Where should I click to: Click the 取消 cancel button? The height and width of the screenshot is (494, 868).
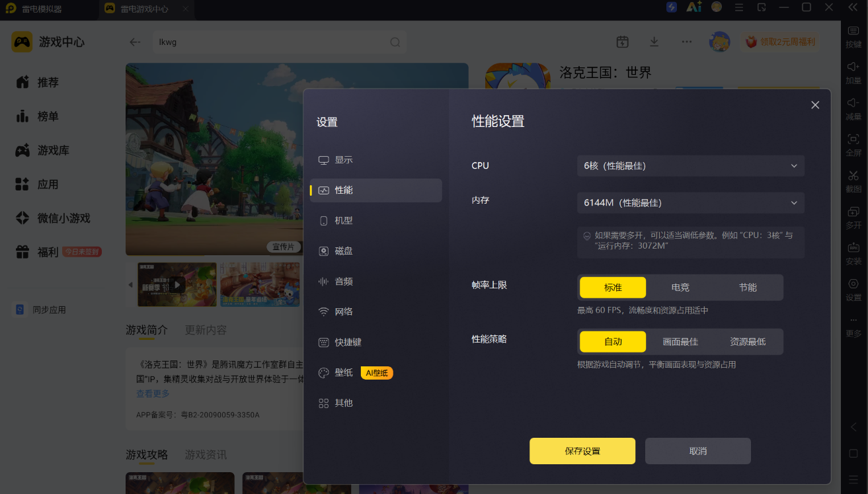click(x=698, y=451)
